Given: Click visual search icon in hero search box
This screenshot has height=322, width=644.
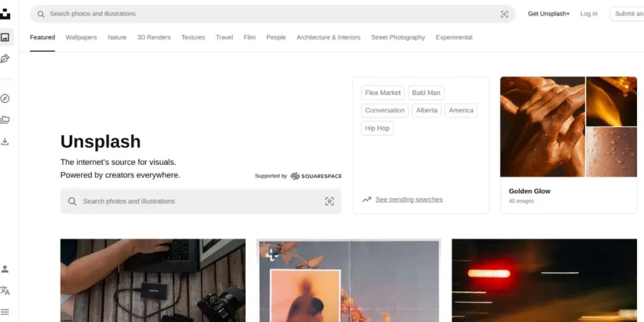Looking at the screenshot, I should [x=329, y=201].
